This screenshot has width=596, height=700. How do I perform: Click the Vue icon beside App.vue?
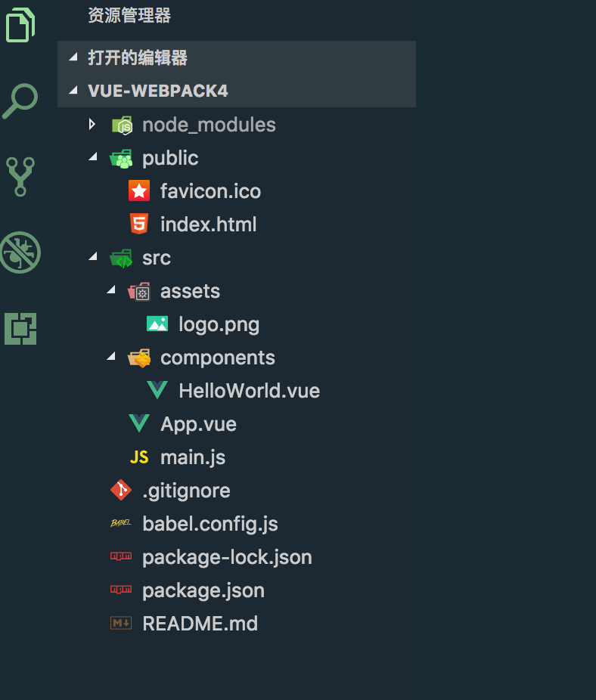click(139, 424)
